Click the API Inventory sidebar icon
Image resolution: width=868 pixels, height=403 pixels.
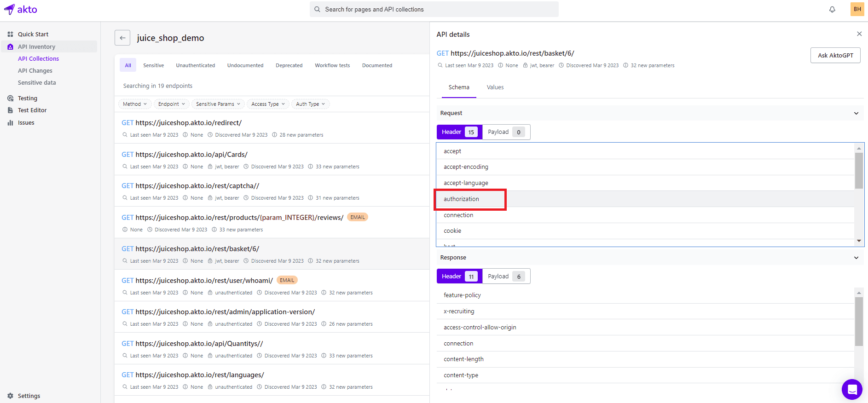(x=10, y=46)
